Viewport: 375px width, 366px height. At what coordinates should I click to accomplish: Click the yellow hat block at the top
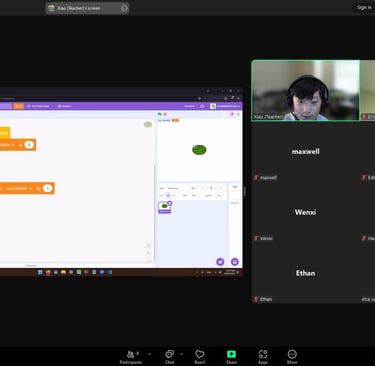coord(5,133)
